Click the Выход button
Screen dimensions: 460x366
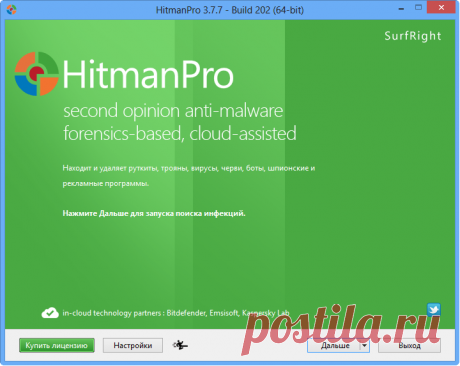pyautogui.click(x=409, y=345)
